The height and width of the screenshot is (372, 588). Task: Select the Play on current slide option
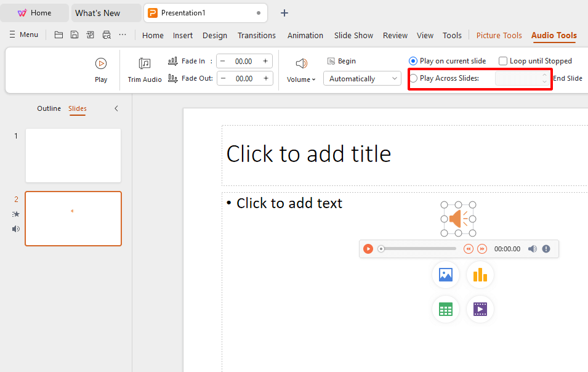[413, 61]
